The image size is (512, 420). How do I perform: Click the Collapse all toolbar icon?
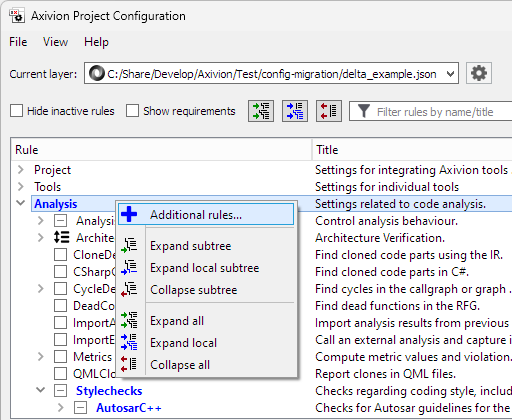click(x=329, y=111)
